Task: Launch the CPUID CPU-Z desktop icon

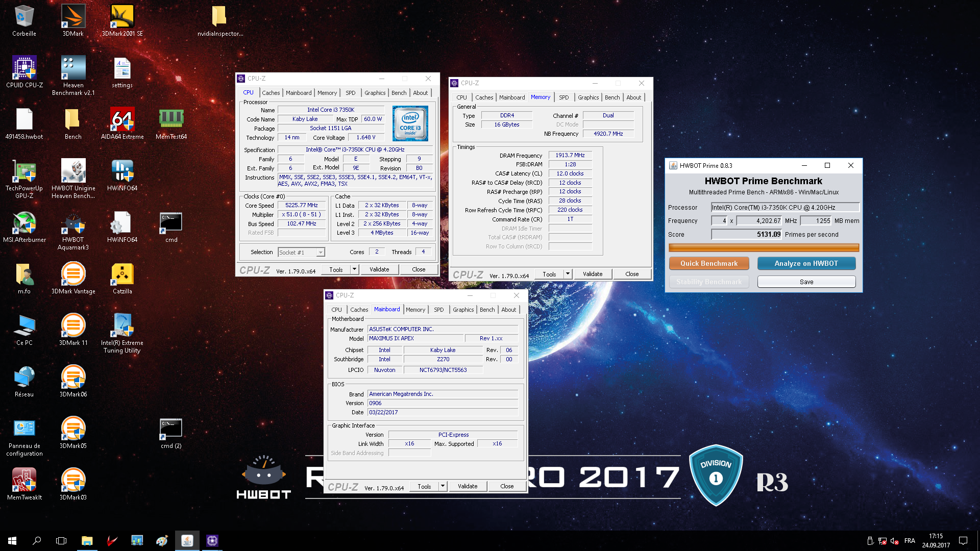Action: [24, 72]
